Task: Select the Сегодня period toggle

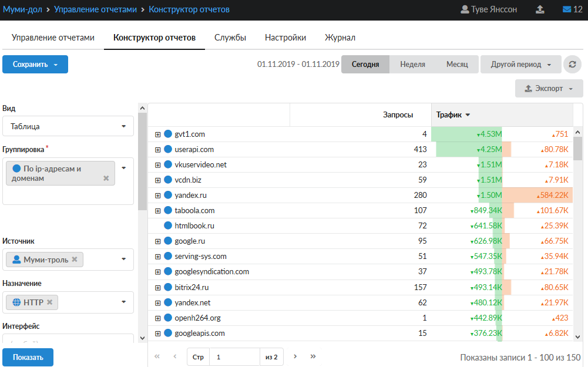Action: pyautogui.click(x=365, y=65)
